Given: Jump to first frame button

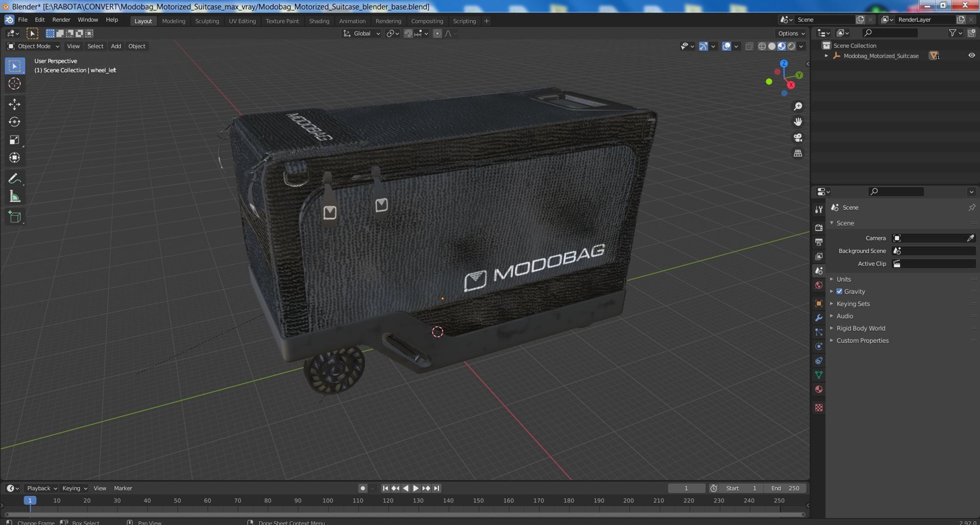Looking at the screenshot, I should [x=385, y=488].
